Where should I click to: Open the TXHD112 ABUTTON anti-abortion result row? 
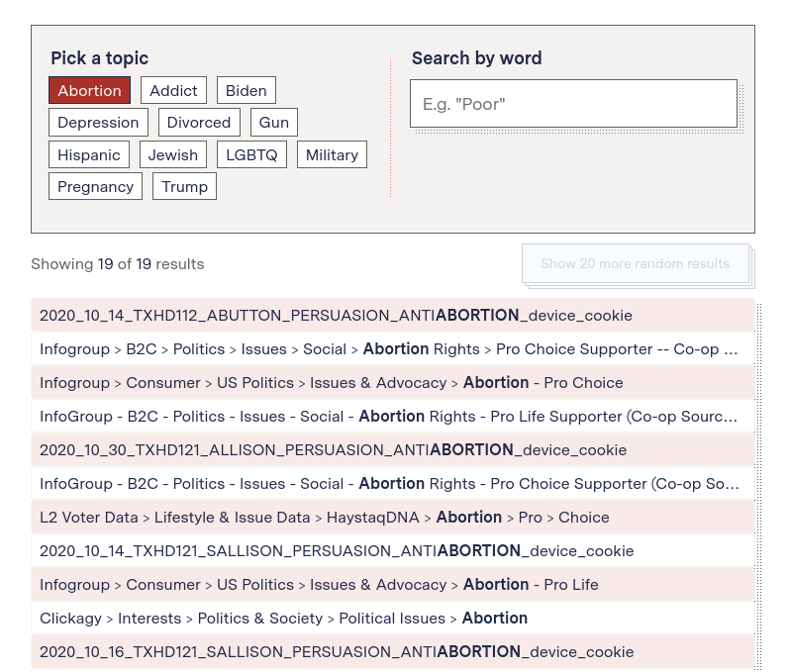pos(393,316)
